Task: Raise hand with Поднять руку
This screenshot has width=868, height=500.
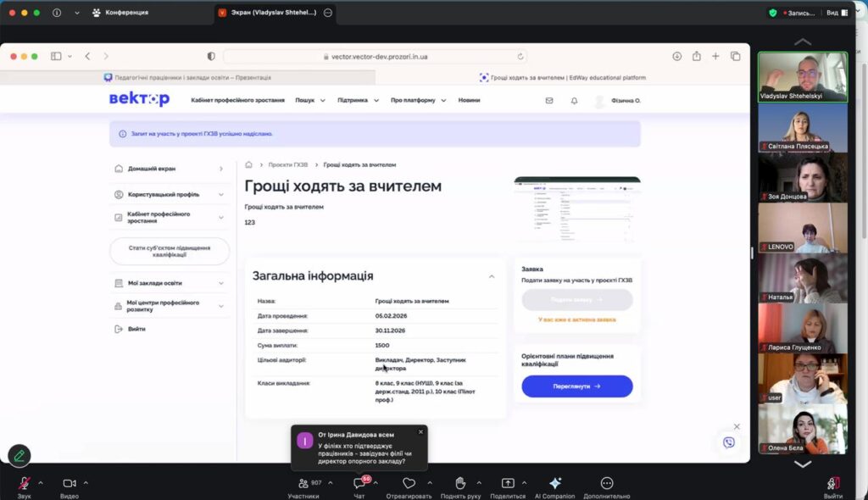Action: tap(460, 483)
